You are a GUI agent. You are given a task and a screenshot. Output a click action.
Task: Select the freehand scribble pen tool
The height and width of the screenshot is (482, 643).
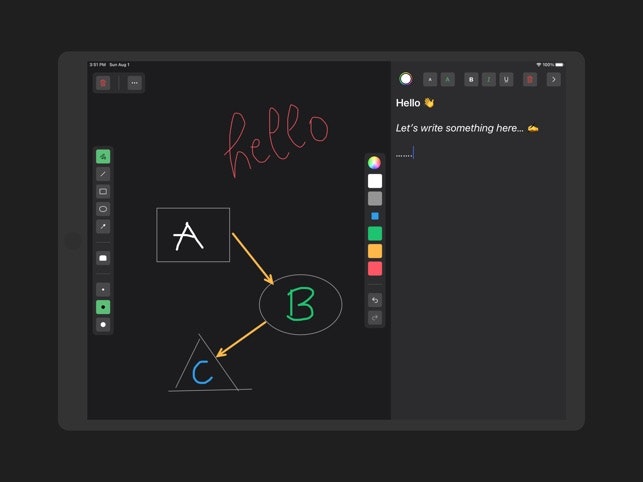[103, 156]
